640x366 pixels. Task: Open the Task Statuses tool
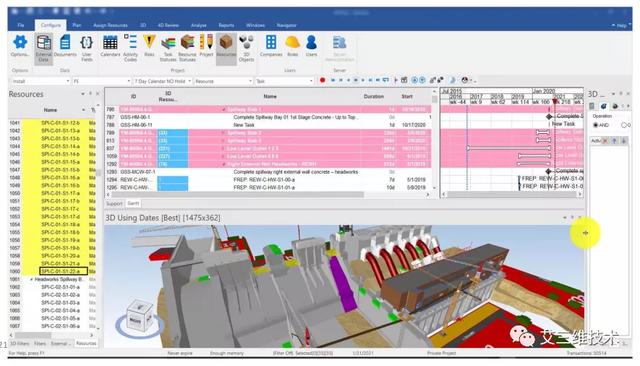(x=168, y=48)
